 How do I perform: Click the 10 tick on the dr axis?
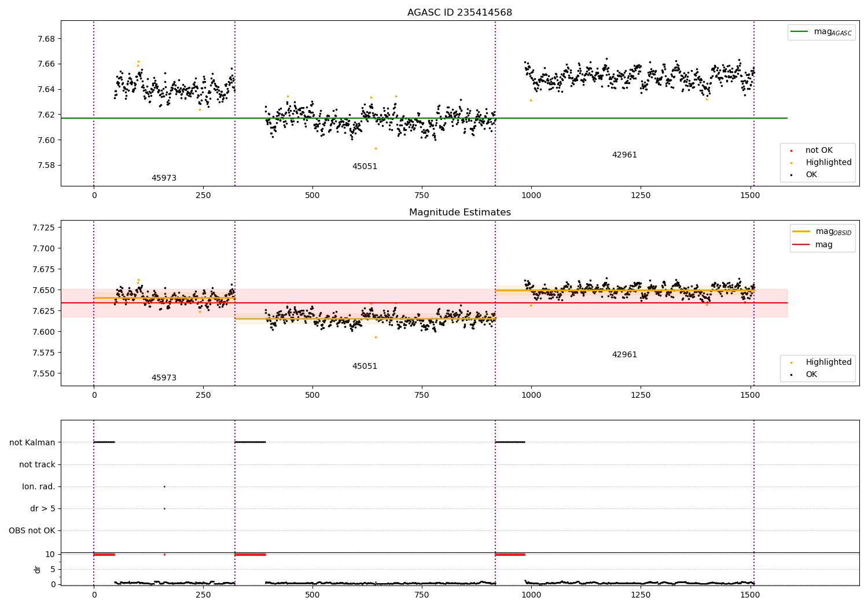(x=50, y=555)
